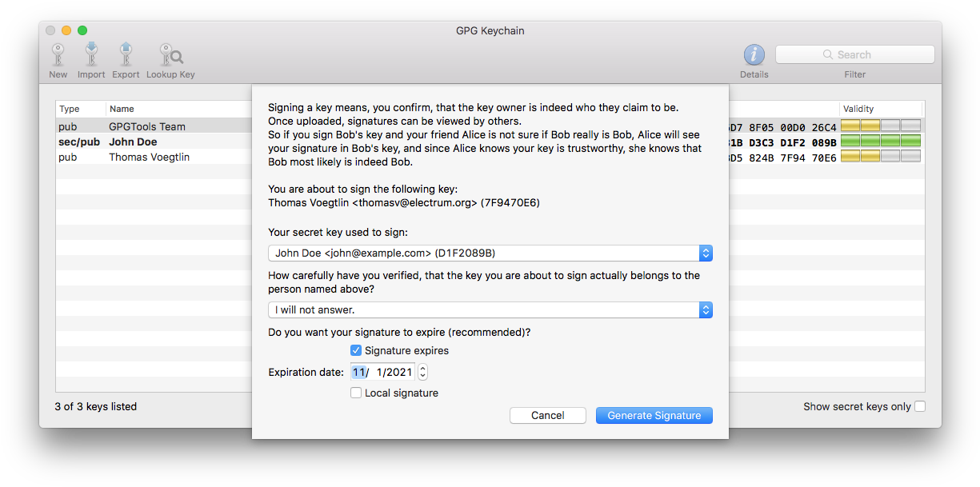Viewport: 980px width, 487px height.
Task: Click the New key toolbar icon
Action: click(58, 55)
